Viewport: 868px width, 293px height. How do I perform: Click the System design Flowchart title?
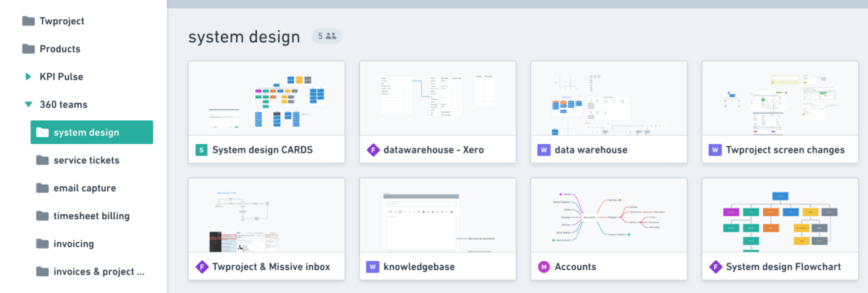(784, 267)
